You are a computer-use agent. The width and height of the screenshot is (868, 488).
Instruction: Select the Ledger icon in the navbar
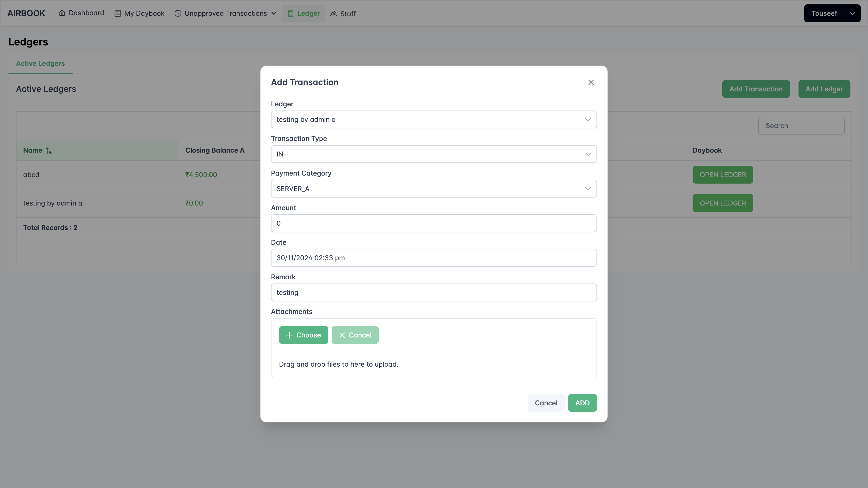point(290,13)
